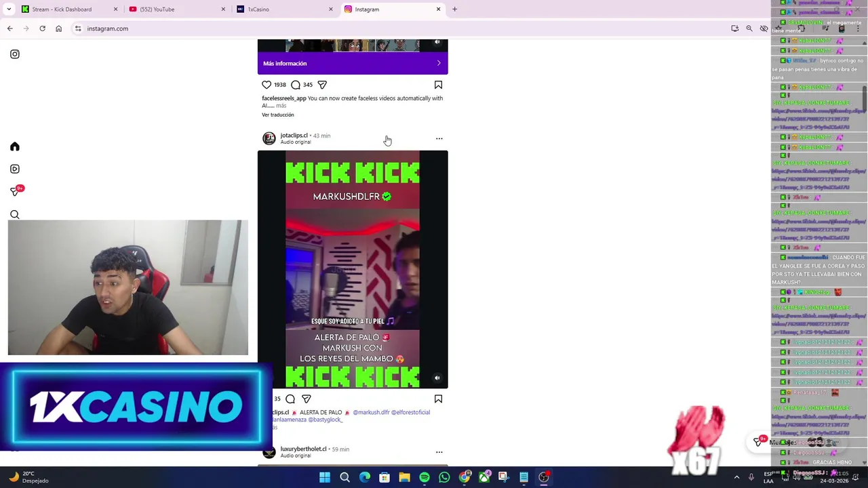Close the Instagram tab
Image resolution: width=868 pixels, height=488 pixels.
coord(438,9)
